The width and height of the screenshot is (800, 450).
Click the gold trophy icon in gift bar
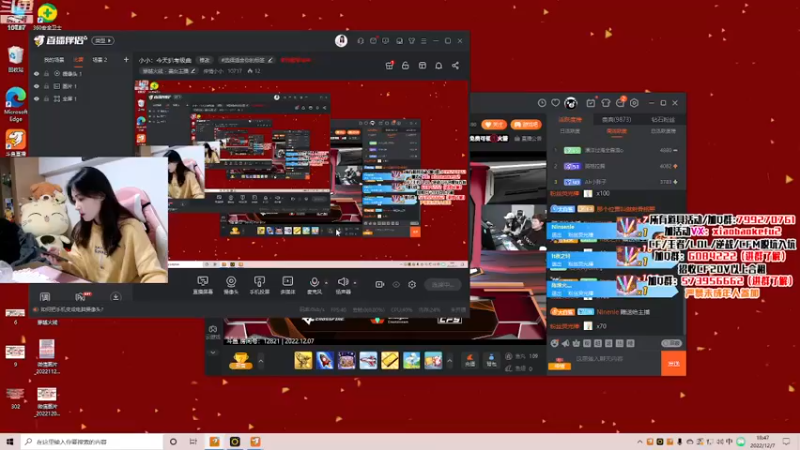click(240, 361)
